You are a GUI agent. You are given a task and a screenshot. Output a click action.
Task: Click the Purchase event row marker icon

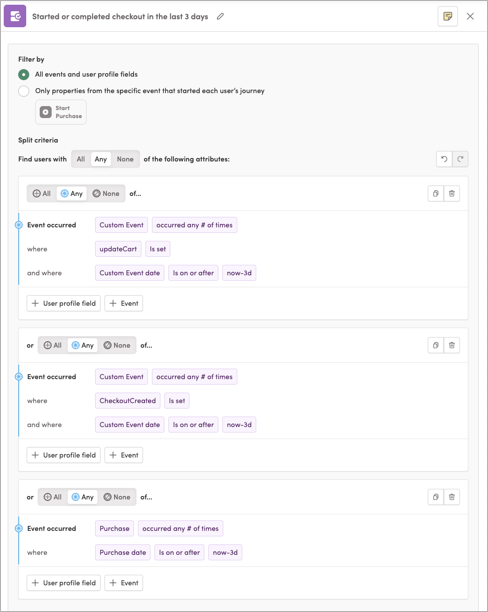coord(19,529)
